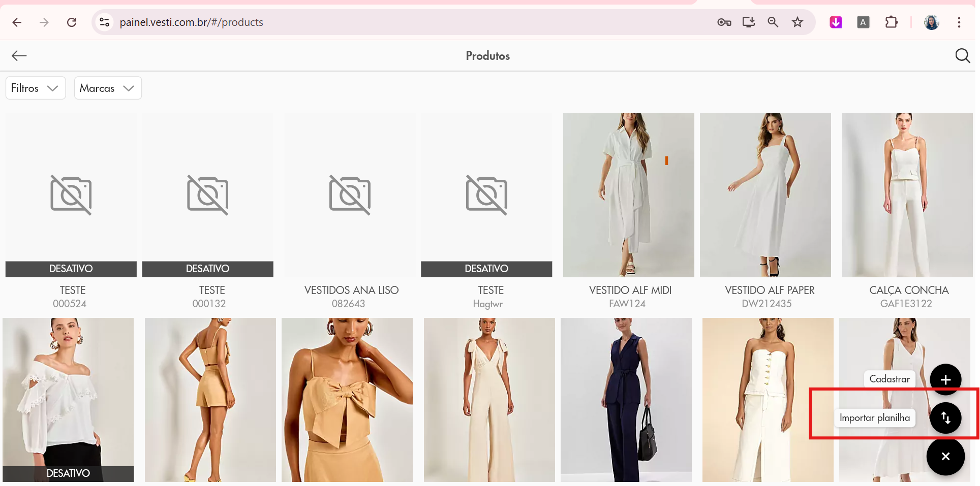The width and height of the screenshot is (980, 486).
Task: Click the VESTIDOS ANA LISO product name
Action: pyautogui.click(x=351, y=290)
